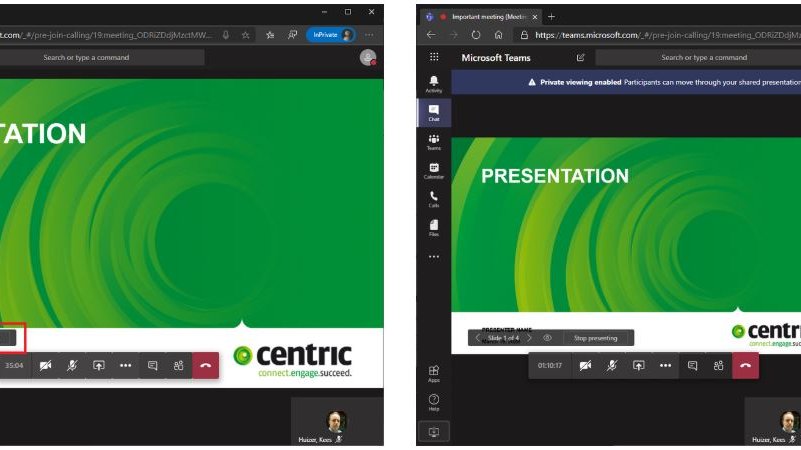Focus right window Search or type a command

pos(698,57)
